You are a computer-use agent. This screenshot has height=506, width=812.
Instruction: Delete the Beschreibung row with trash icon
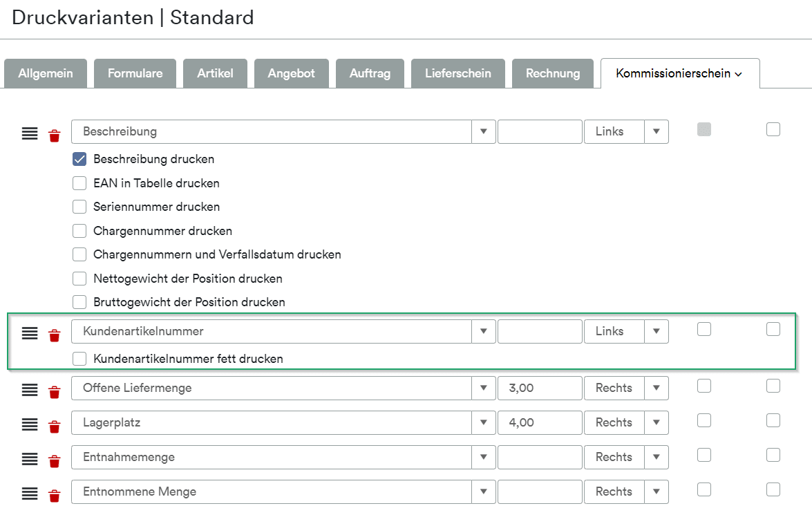[54, 135]
